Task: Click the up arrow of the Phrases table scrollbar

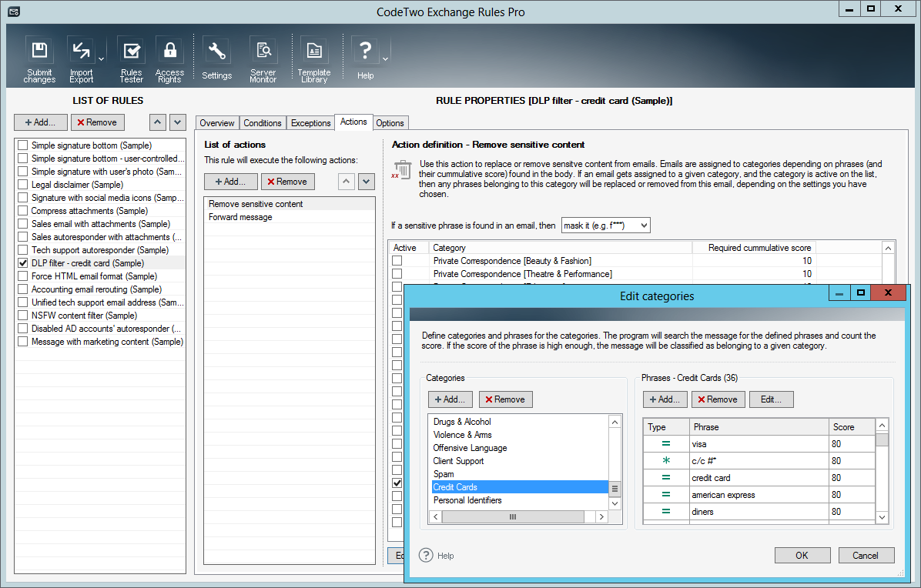Action: 882,425
